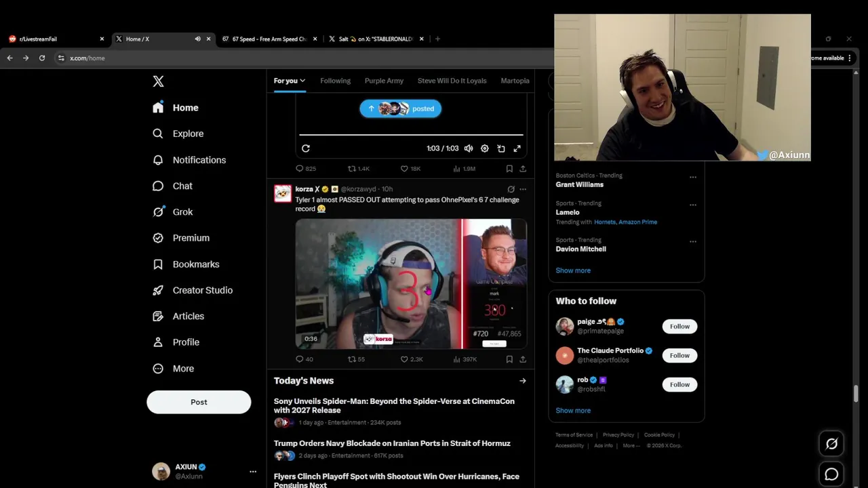Enter fullscreen on the video player
The width and height of the screenshot is (868, 488).
click(x=517, y=148)
